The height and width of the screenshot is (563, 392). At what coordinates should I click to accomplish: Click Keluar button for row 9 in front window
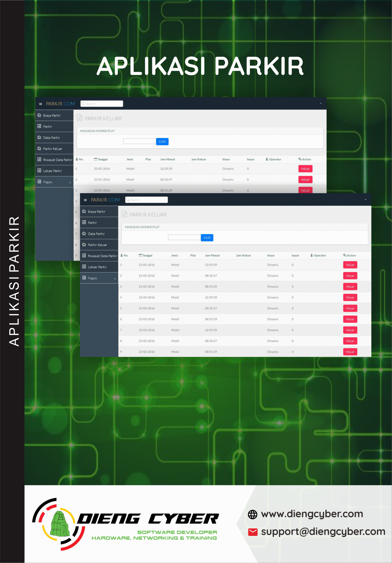click(350, 352)
